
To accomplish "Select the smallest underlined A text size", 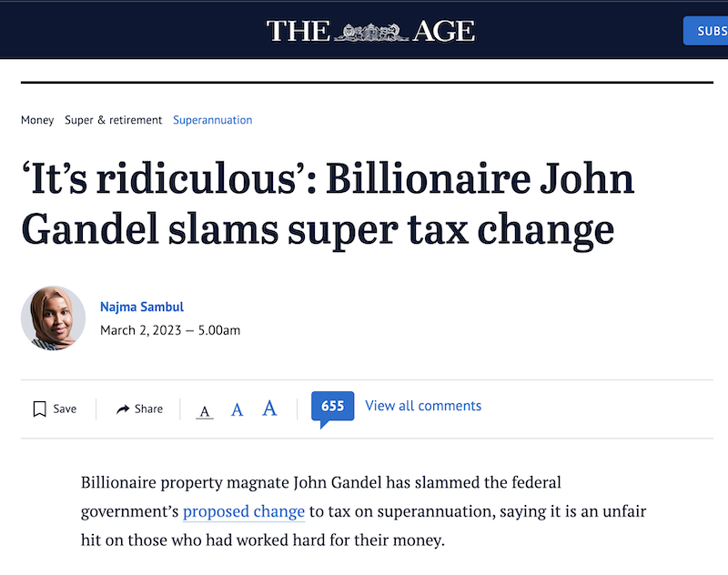I will click(x=205, y=411).
